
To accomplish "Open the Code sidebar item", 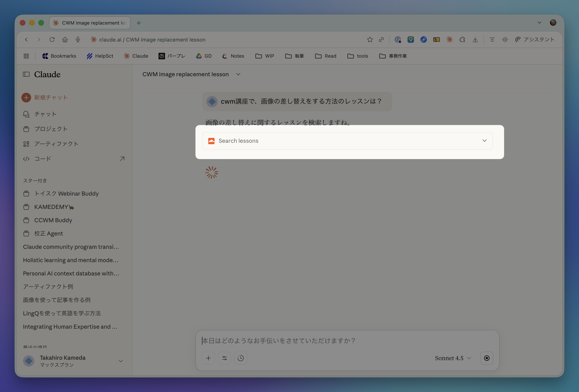I will [x=43, y=159].
